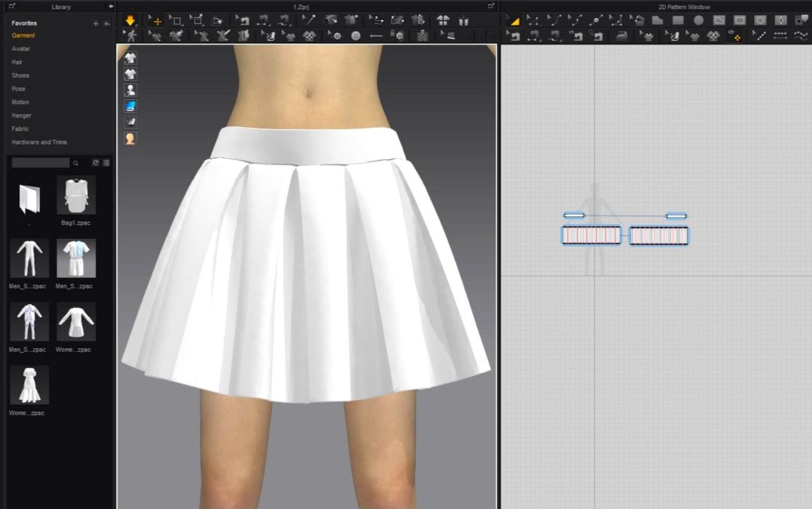Select the Buttonhole line tool
The width and height of the screenshot is (812, 509).
point(376,35)
